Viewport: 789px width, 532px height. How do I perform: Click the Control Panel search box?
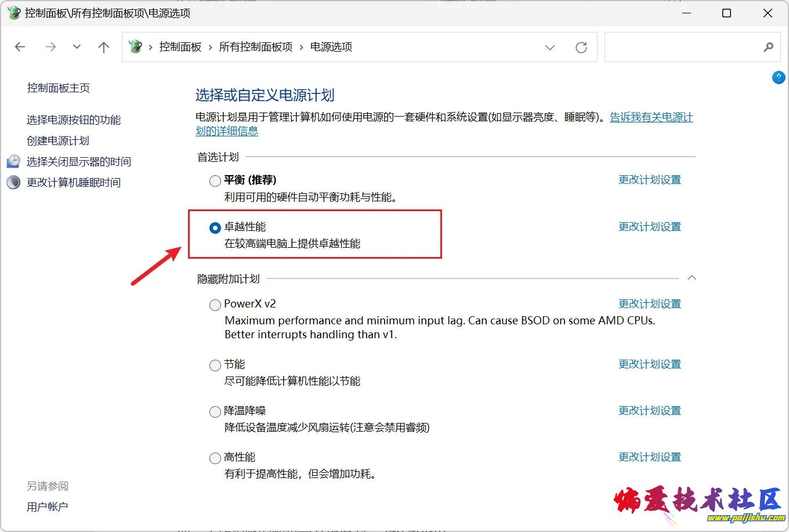[682, 48]
